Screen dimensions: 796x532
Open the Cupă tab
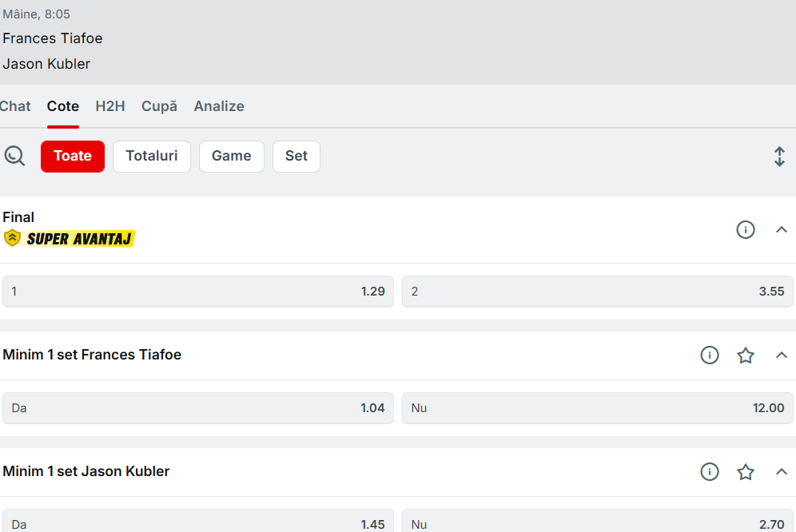159,106
